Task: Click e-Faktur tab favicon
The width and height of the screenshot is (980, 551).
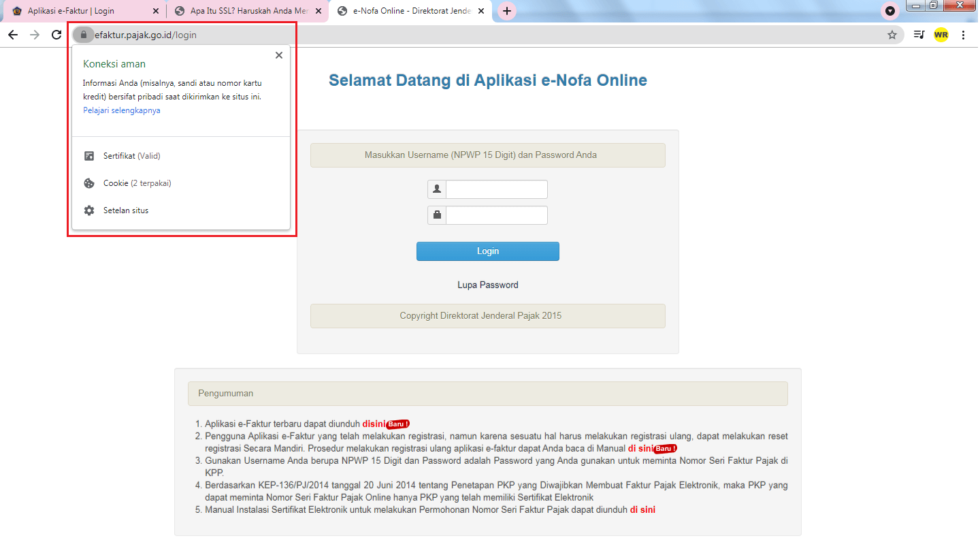Action: (x=17, y=11)
